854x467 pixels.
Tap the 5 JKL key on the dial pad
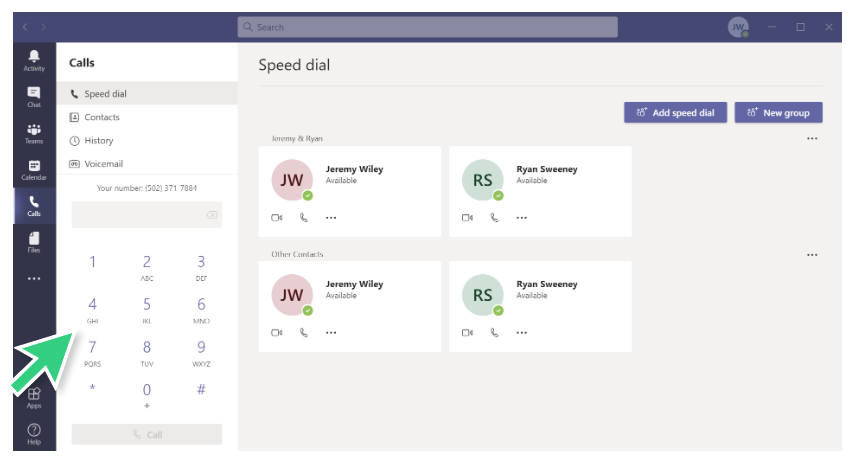click(x=147, y=310)
